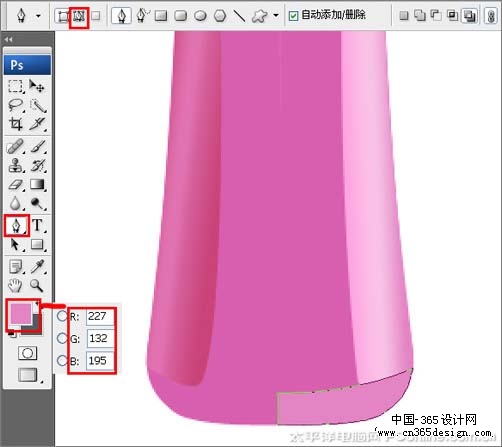The width and height of the screenshot is (502, 447).
Task: Select the Horizontal Type tool
Action: point(37,225)
